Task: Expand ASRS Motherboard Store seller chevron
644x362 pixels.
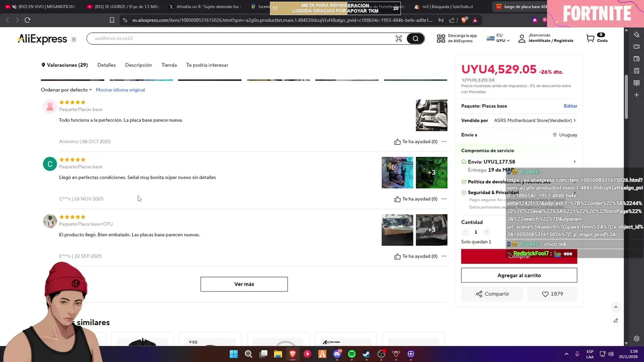Action: [x=575, y=121]
